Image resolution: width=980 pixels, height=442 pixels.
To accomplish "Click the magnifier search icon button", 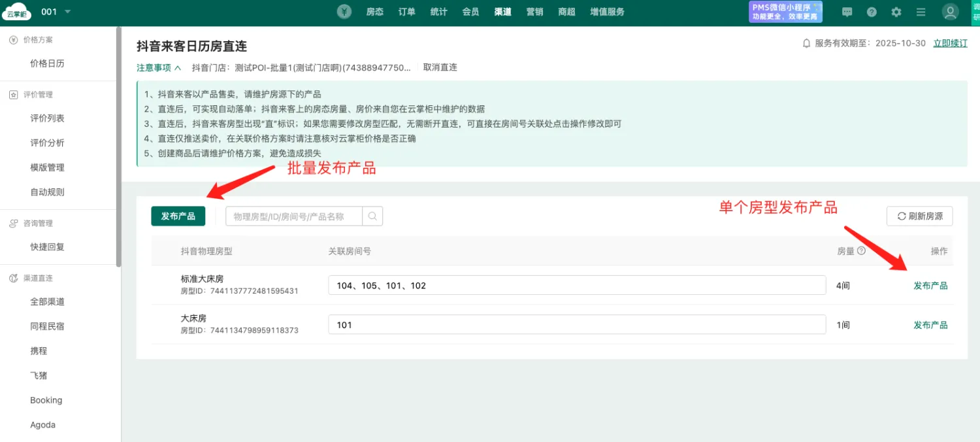I will (x=373, y=216).
